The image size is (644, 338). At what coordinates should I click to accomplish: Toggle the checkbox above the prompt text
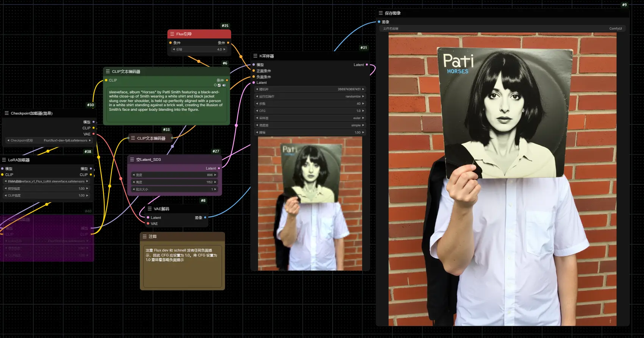coord(219,85)
